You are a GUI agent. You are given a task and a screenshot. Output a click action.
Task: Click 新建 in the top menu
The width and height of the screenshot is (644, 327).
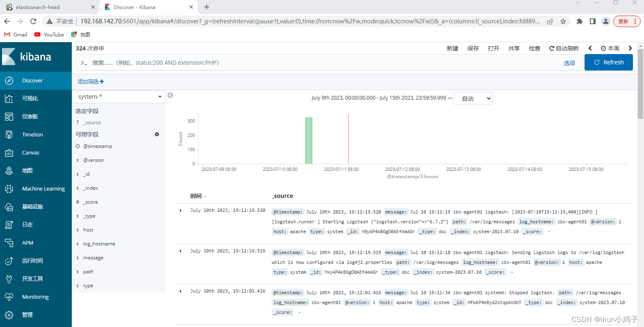tap(452, 48)
